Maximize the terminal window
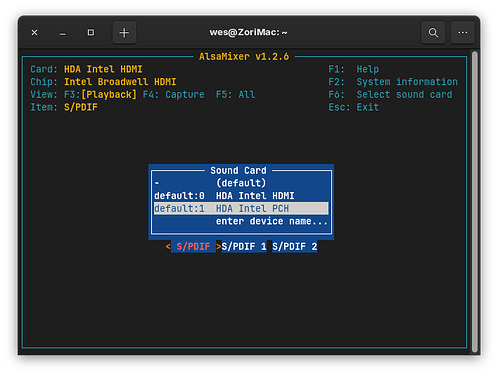 [91, 33]
